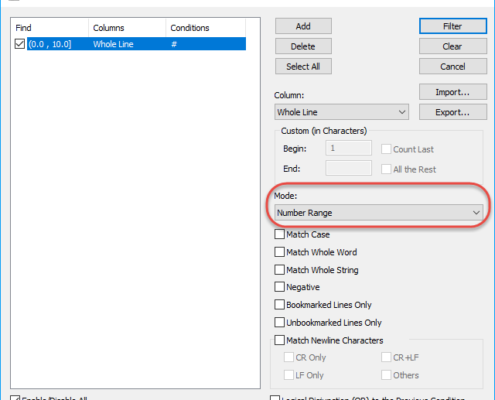Run the Filter button
This screenshot has height=400, width=495.
click(x=453, y=26)
